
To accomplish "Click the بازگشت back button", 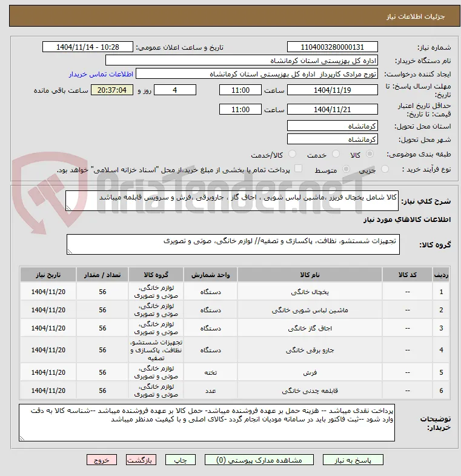I will coord(141,460).
